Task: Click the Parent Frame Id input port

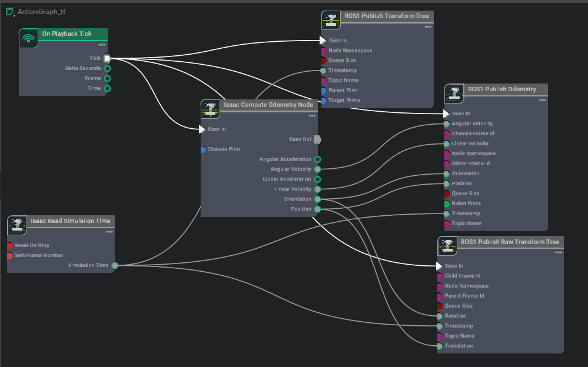Action: 440,296
